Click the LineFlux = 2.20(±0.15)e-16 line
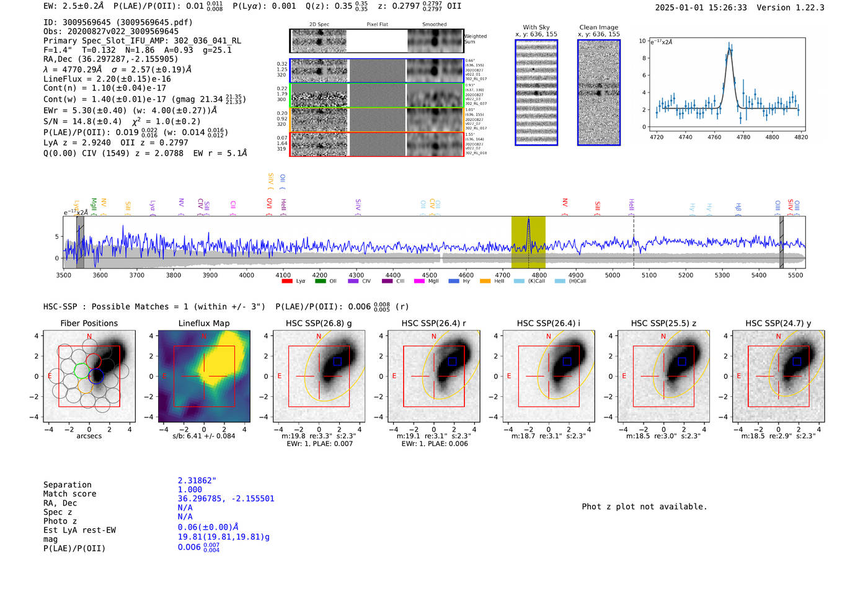This screenshot has width=868, height=591. [107, 79]
